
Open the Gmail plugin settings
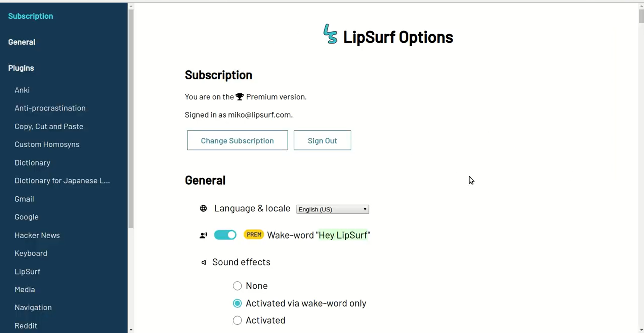24,199
